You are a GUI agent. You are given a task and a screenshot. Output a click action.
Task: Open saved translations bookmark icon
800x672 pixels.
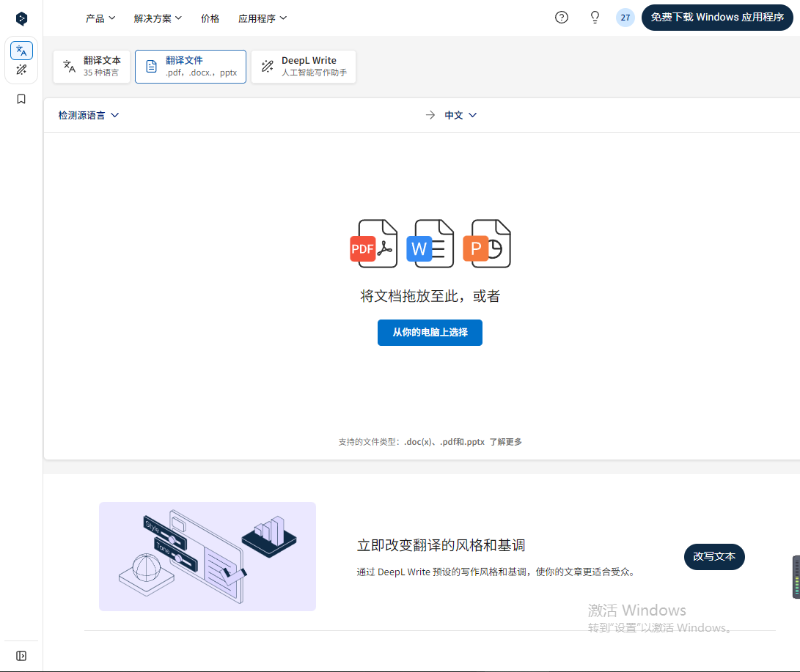[21, 99]
